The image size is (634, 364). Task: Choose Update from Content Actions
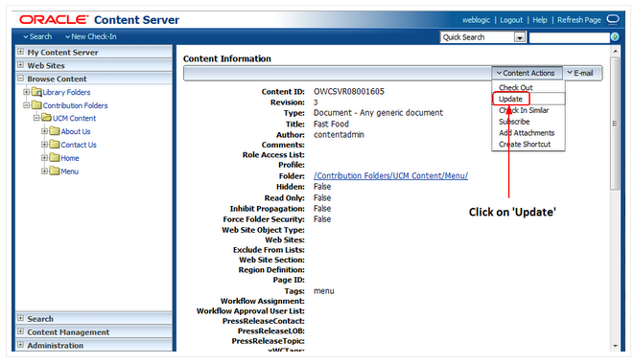[510, 99]
